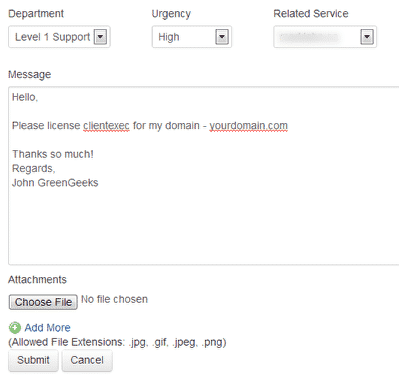Open the Department dropdown showing Level 1 Support

59,37
